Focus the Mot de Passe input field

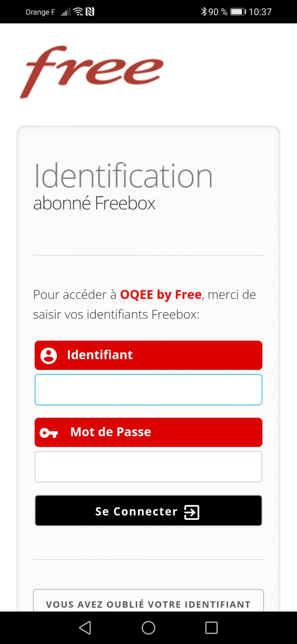[148, 467]
